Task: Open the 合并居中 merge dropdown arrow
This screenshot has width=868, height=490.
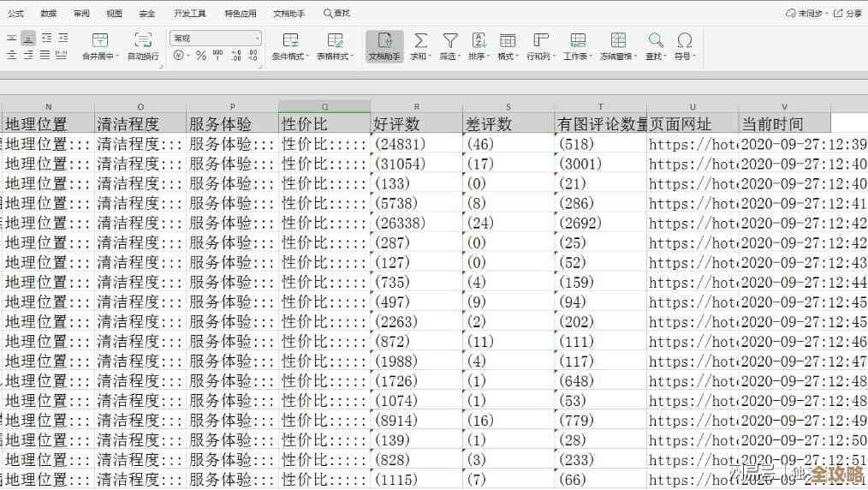Action: [118, 57]
